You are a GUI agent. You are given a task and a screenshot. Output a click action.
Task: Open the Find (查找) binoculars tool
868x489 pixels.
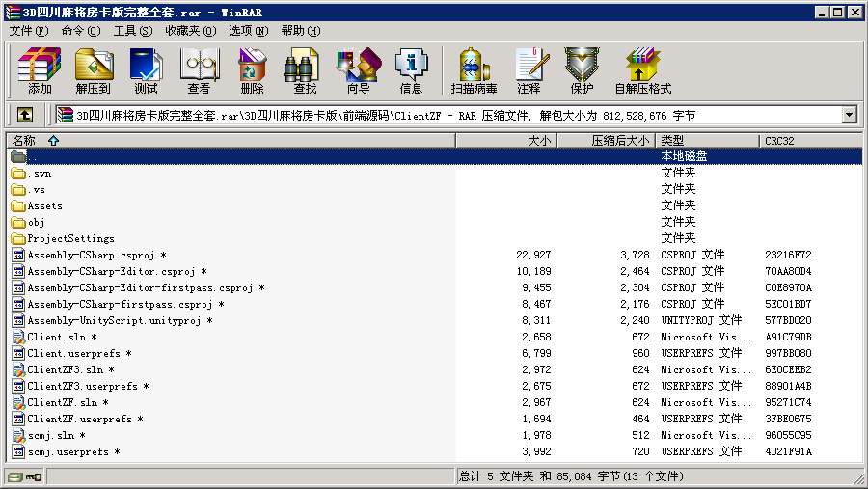[305, 70]
